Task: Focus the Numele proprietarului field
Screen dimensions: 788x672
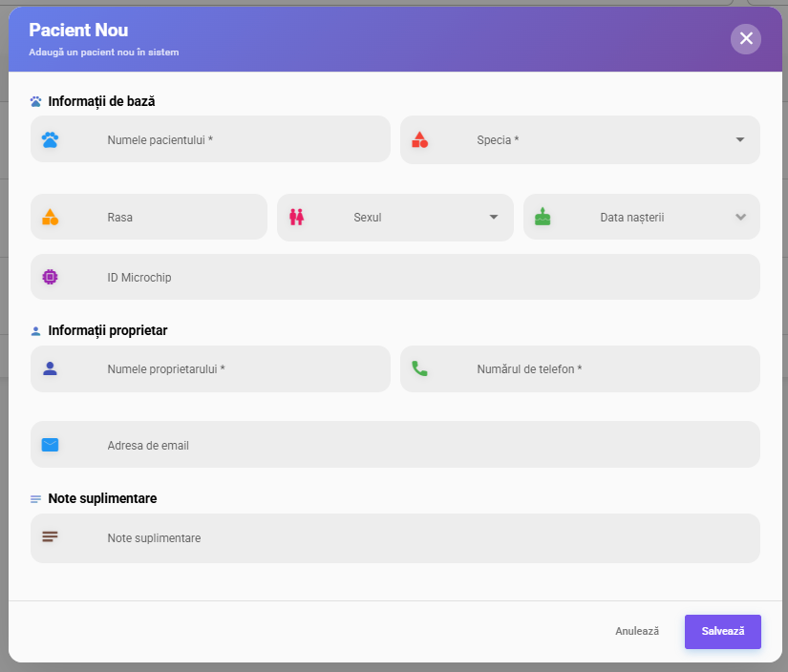Action: pyautogui.click(x=210, y=368)
